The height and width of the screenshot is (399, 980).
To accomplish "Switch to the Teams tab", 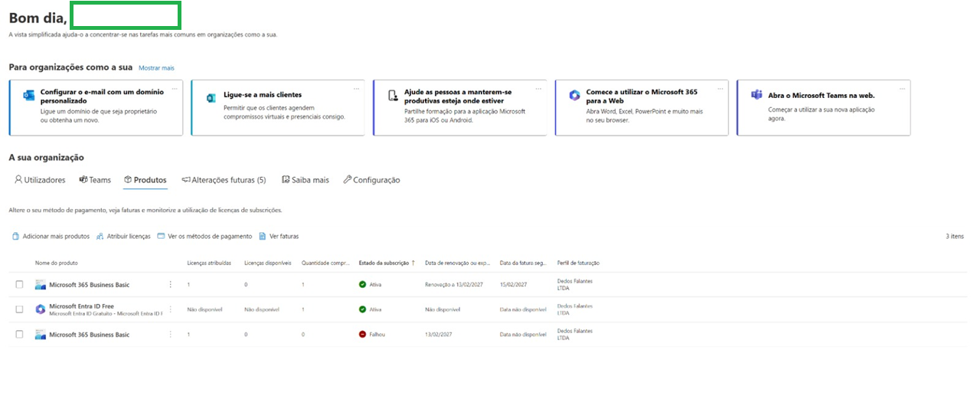I will coord(95,180).
